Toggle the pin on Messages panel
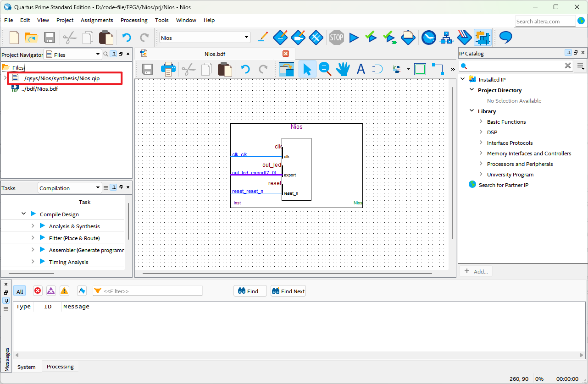Viewport: 588px width, 384px height. tap(6, 301)
